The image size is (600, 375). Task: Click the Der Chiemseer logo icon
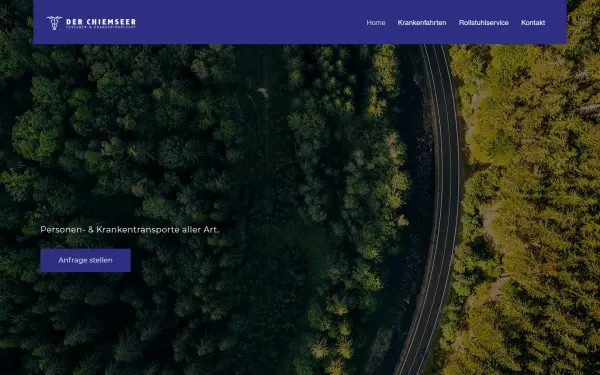(54, 23)
